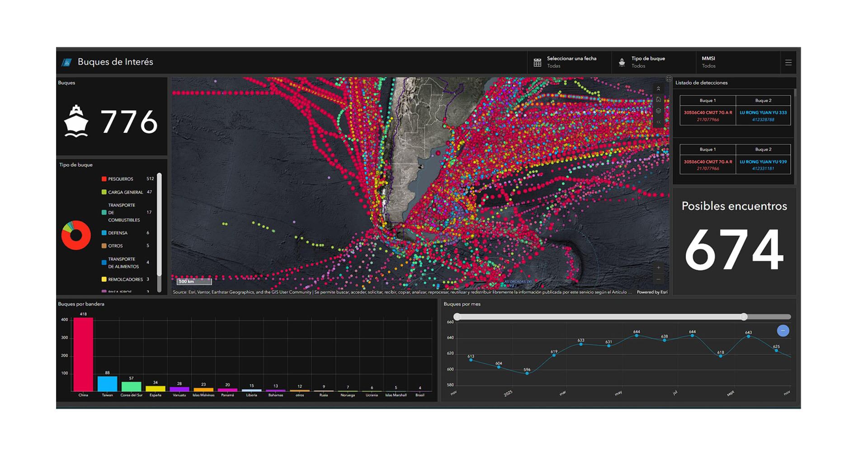Click the Powered by Esri link

pos(652,292)
